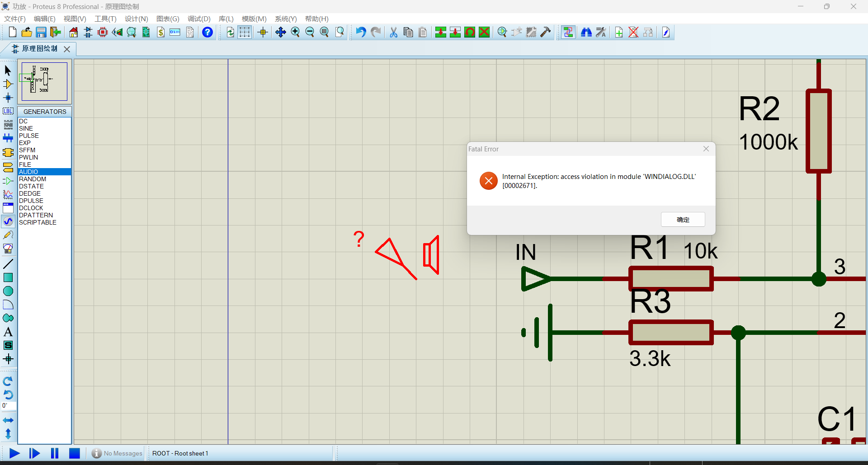Close the 原理图绘制 tab

(x=67, y=49)
